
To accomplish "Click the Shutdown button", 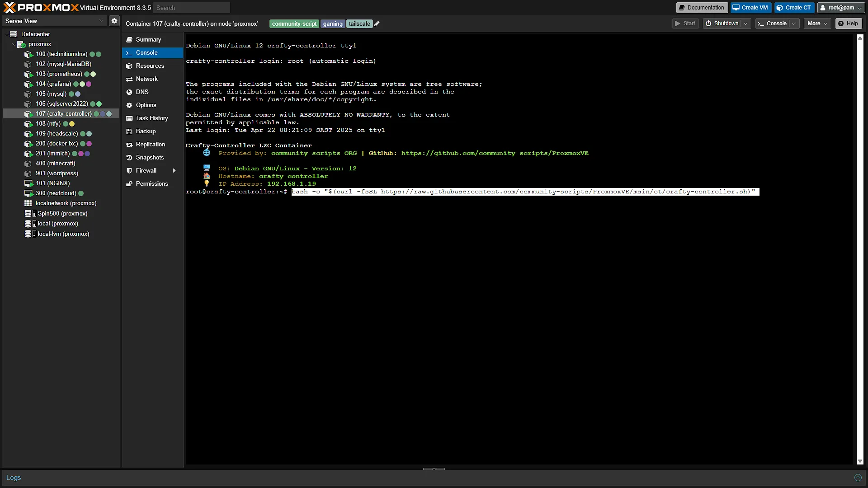I will pos(722,23).
